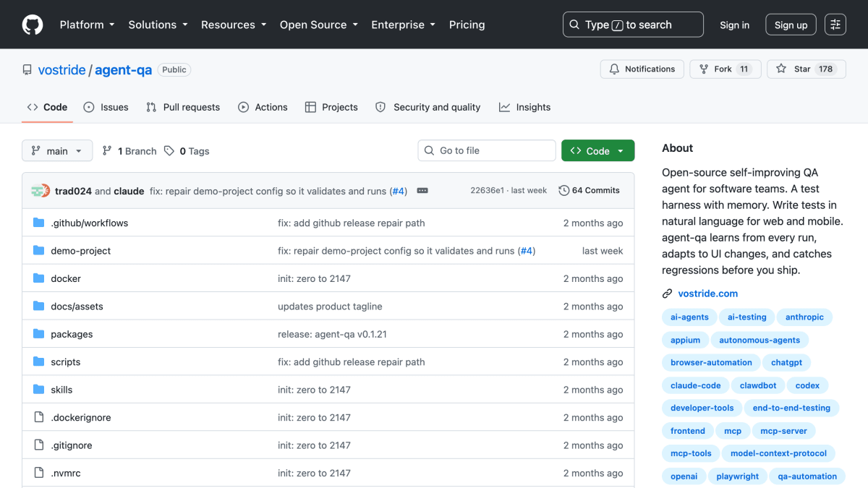Select the Code tab

coord(47,107)
